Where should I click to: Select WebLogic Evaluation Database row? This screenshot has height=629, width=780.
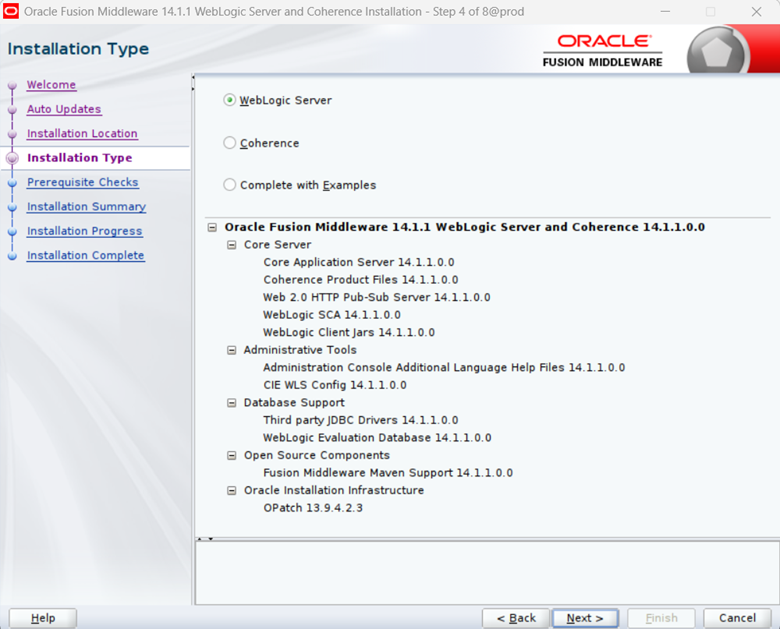click(x=377, y=438)
